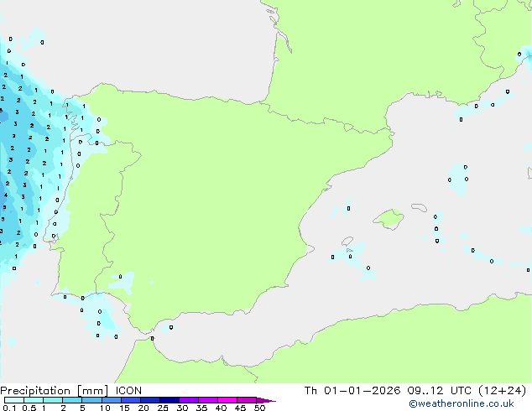Pick the legend color between 10 and 15
The height and width of the screenshot is (411, 532).
[111, 401]
